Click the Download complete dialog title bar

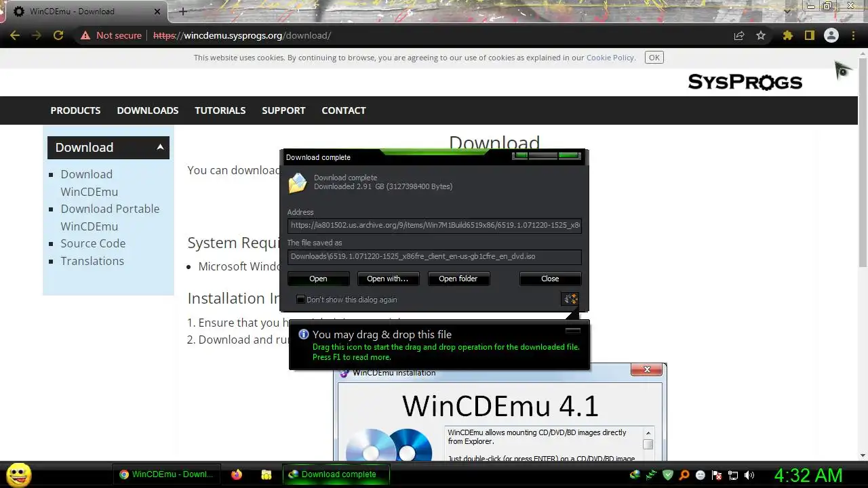point(397,157)
